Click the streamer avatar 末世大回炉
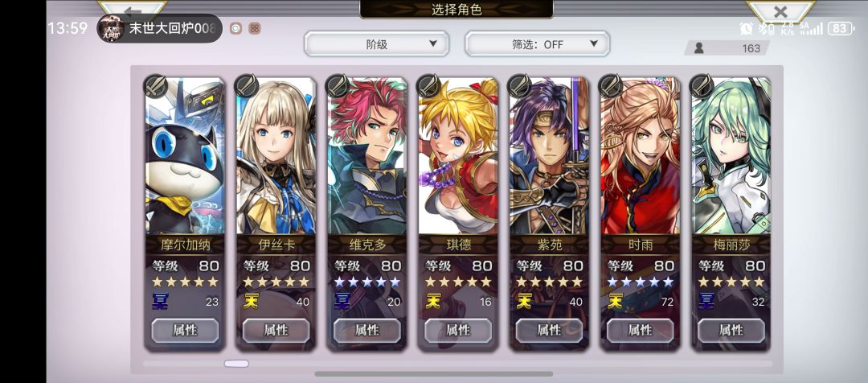This screenshot has width=868, height=383. pos(111,28)
